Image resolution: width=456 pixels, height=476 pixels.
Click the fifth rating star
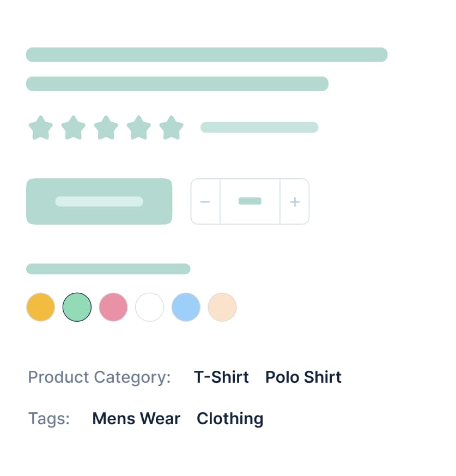pyautogui.click(x=172, y=128)
